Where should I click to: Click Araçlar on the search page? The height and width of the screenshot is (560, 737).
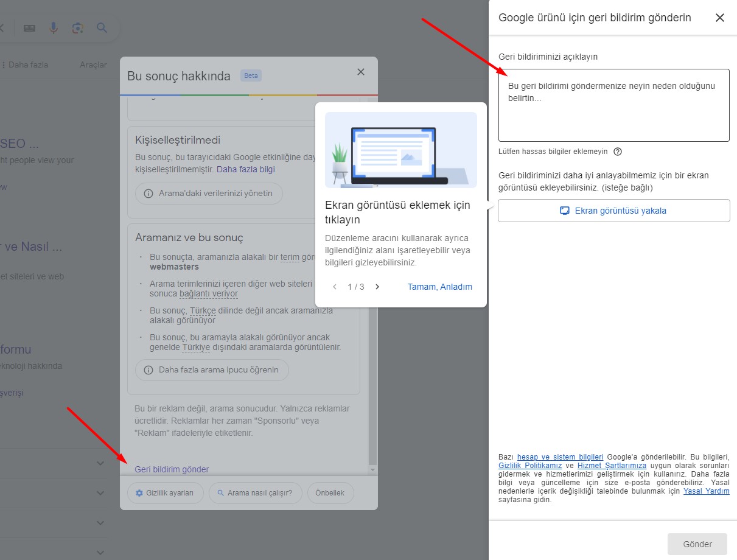click(x=93, y=65)
